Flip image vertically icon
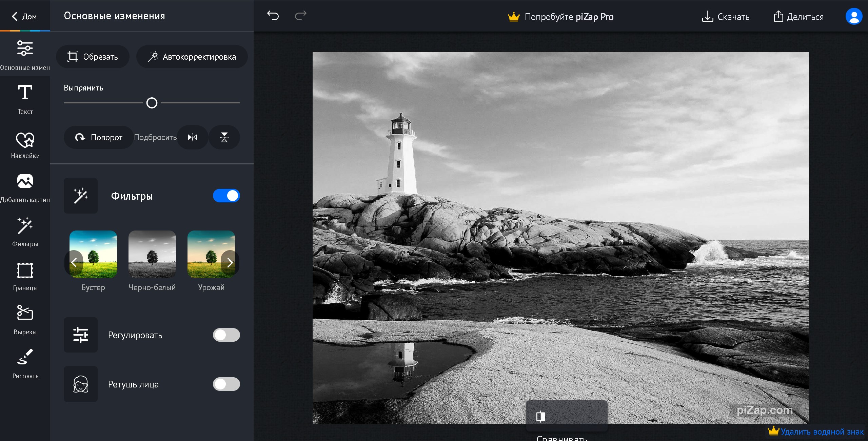Image resolution: width=868 pixels, height=441 pixels. [224, 137]
